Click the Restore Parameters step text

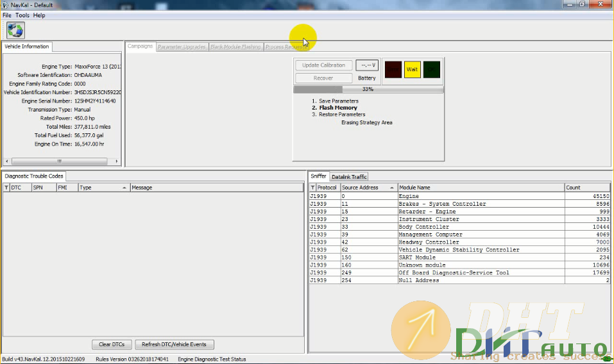point(342,115)
